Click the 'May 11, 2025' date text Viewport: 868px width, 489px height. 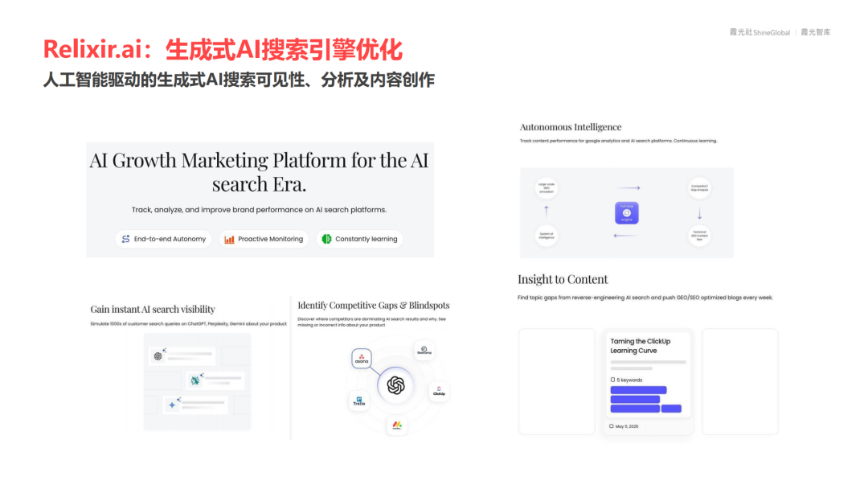click(627, 426)
